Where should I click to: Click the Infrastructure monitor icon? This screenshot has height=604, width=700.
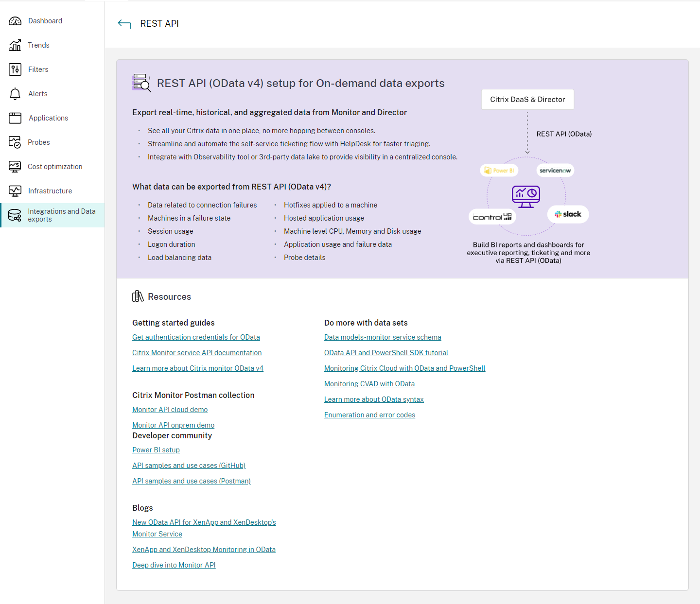[15, 190]
